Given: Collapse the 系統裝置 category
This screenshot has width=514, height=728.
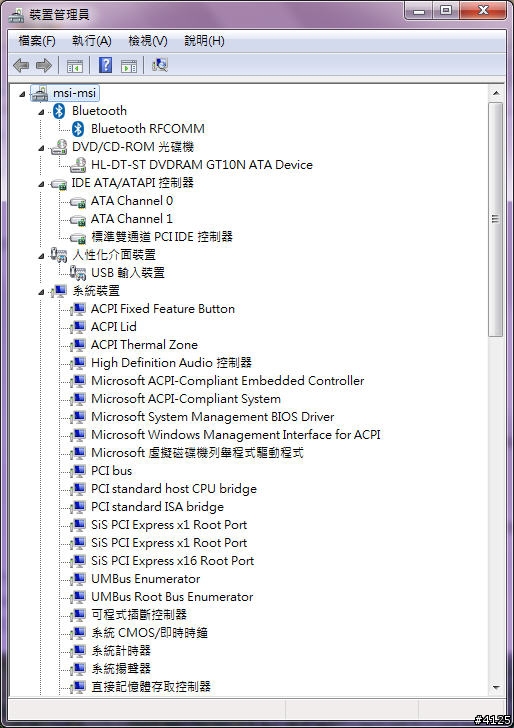Looking at the screenshot, I should click(x=41, y=292).
